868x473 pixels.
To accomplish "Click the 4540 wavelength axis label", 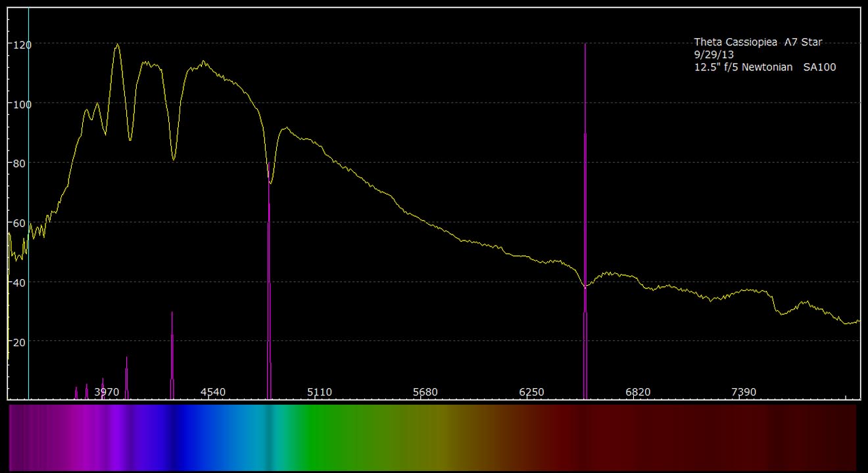I will (213, 392).
